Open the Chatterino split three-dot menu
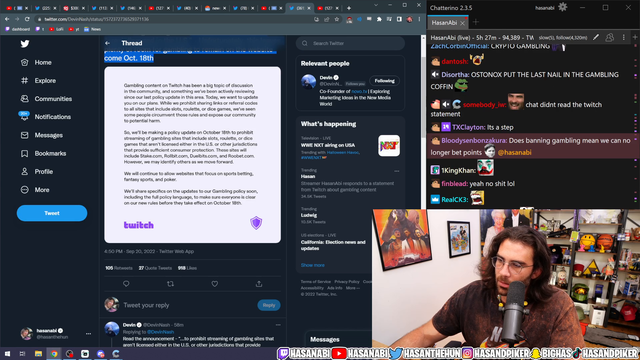Image resolution: width=640 pixels, height=360 pixels. (x=623, y=37)
